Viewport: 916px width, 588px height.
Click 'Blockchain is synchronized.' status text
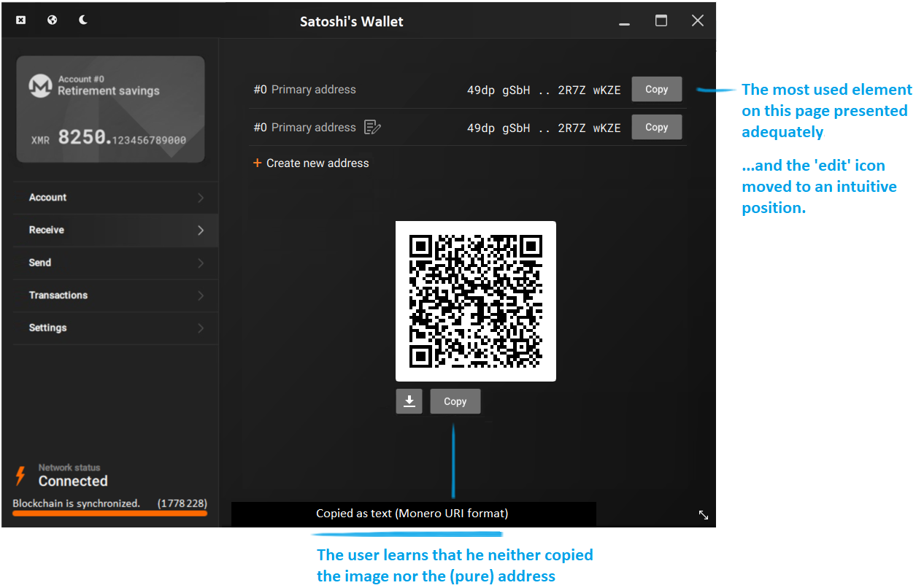pyautogui.click(x=76, y=503)
